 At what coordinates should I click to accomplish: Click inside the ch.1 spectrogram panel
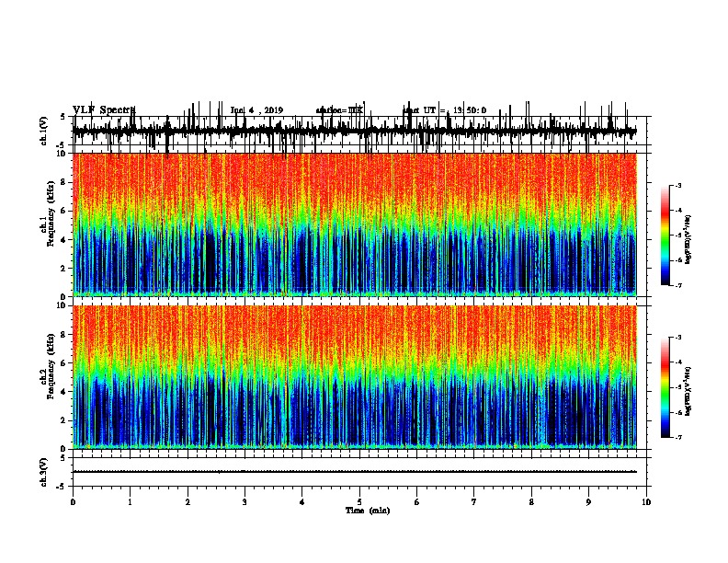point(355,224)
